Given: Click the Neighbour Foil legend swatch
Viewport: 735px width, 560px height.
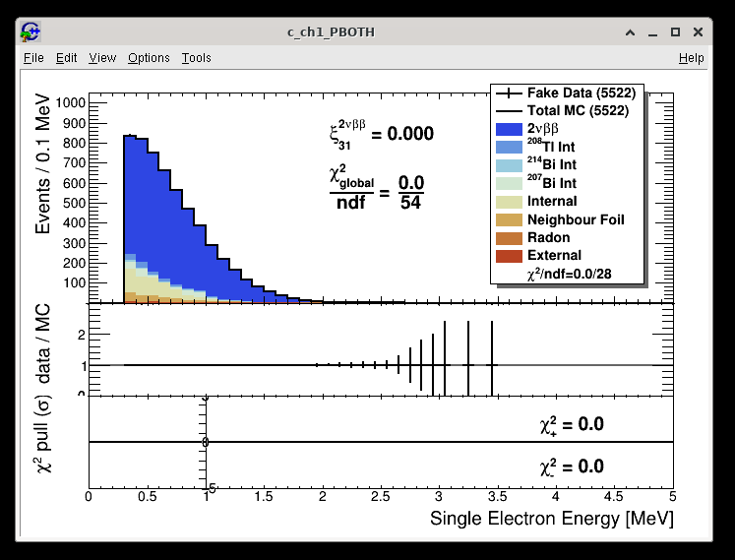Looking at the screenshot, I should pyautogui.click(x=508, y=219).
